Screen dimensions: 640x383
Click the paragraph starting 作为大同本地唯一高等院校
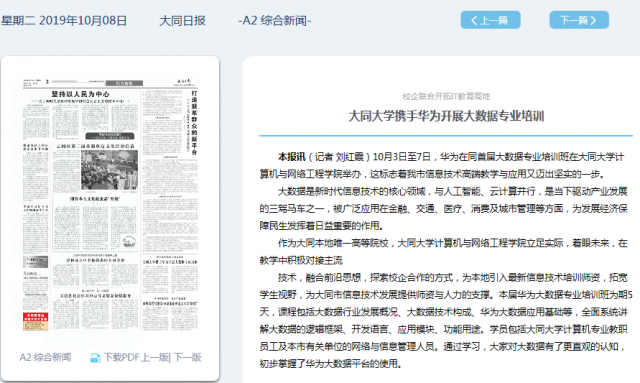pos(444,252)
